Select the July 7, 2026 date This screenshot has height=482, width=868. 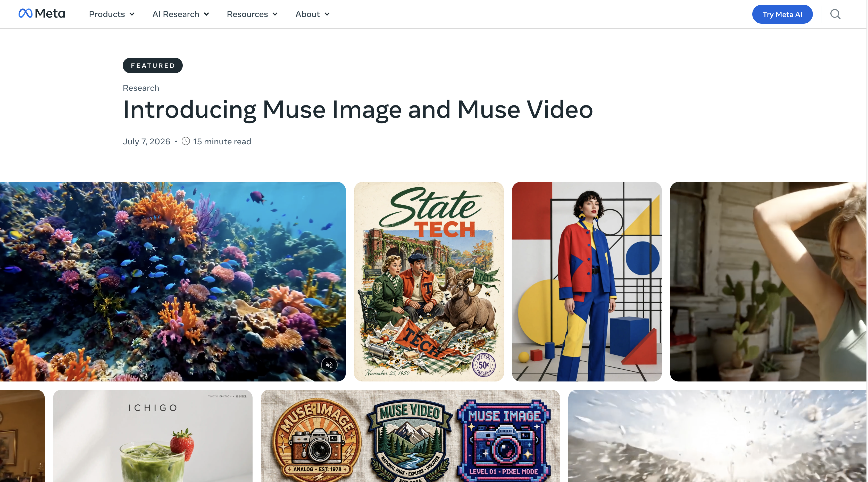click(147, 142)
